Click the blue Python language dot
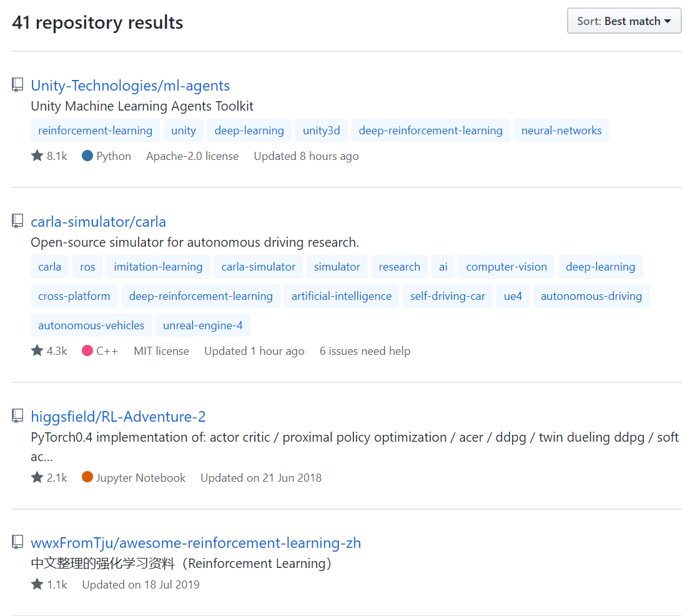The height and width of the screenshot is (616, 695). pyautogui.click(x=87, y=156)
